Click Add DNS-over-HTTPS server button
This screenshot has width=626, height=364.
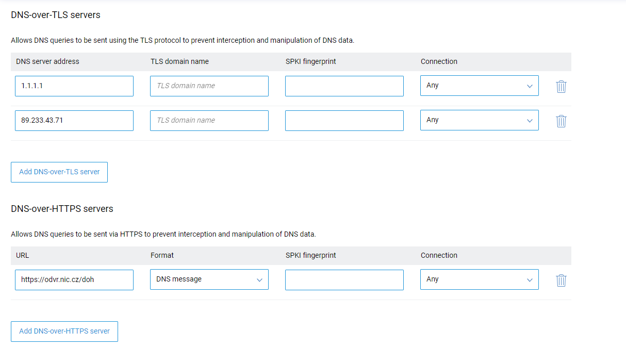pos(64,332)
